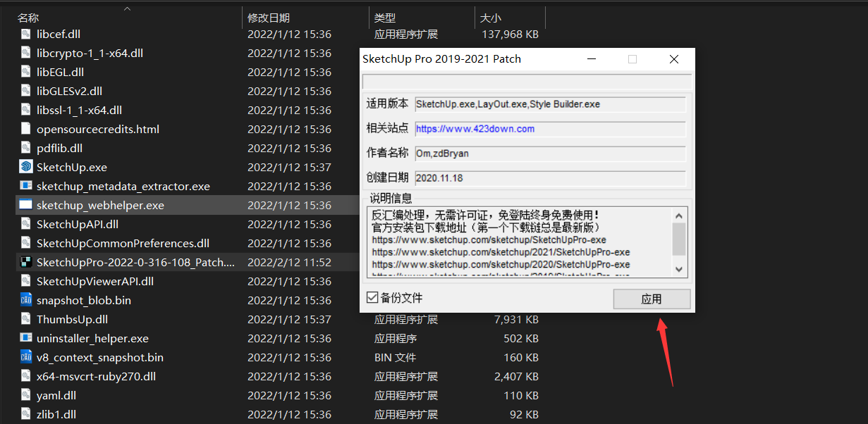
Task: Click the 说明信息 scrollbar up arrow
Action: (679, 216)
